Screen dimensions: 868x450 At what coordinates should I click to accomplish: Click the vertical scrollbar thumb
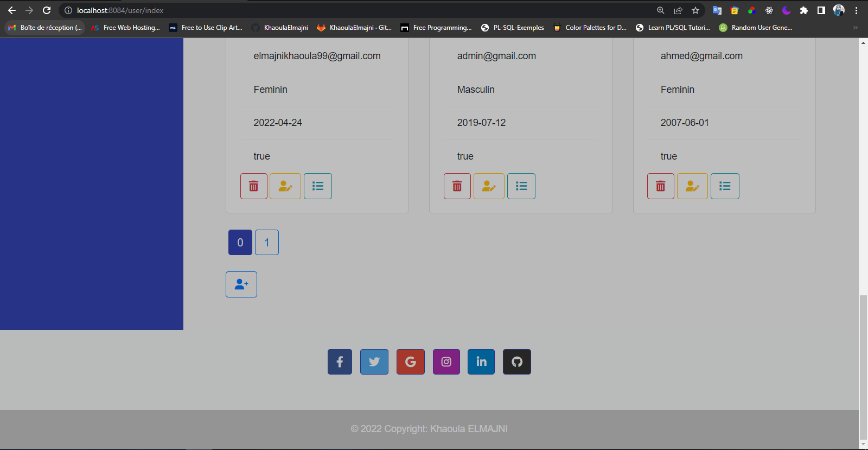click(863, 367)
